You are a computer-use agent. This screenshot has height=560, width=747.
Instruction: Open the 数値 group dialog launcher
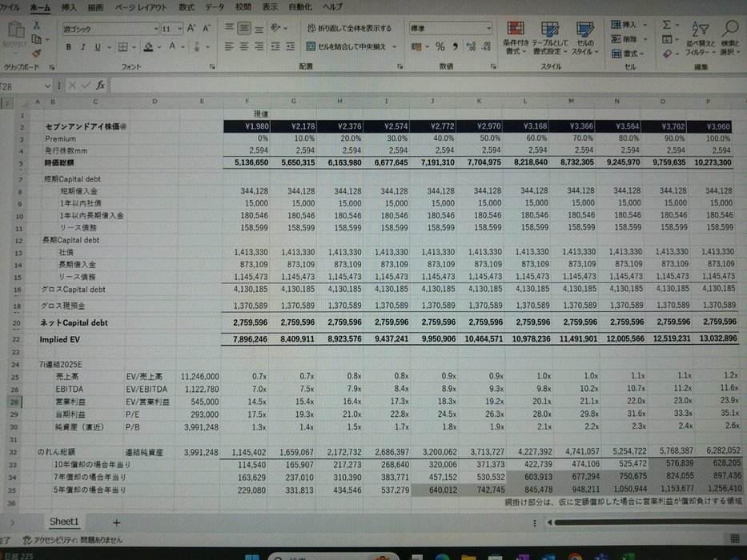tap(493, 66)
